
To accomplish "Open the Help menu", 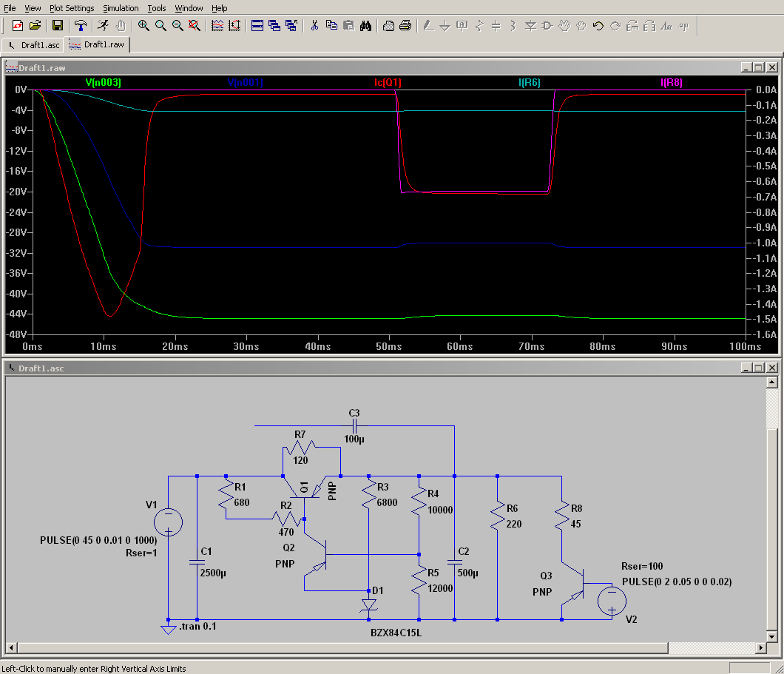I will (220, 8).
